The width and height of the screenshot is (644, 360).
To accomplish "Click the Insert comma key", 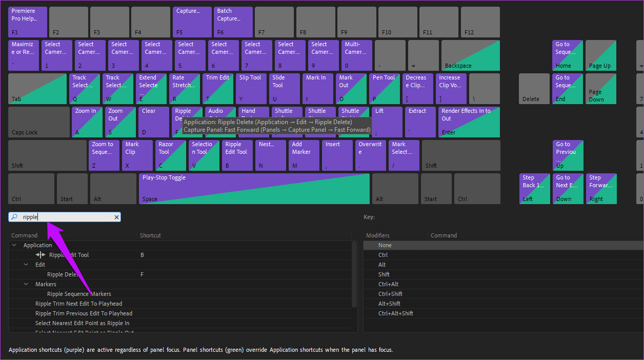I will pyautogui.click(x=337, y=155).
